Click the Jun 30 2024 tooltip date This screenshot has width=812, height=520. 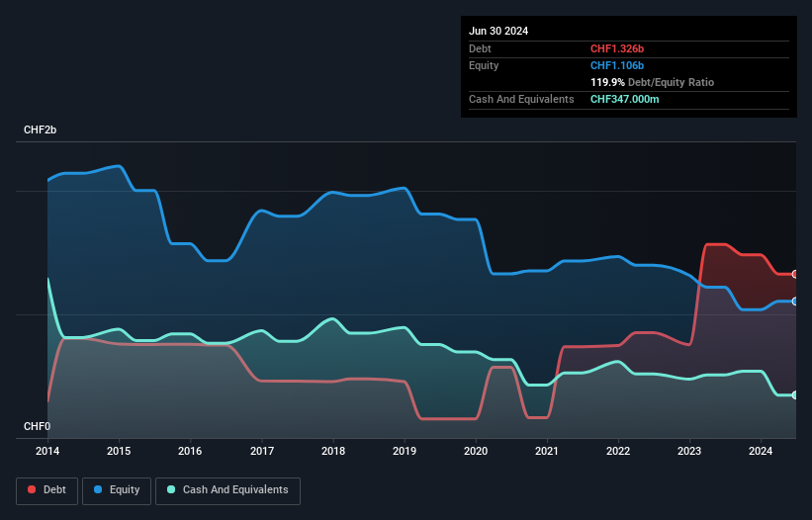[498, 31]
